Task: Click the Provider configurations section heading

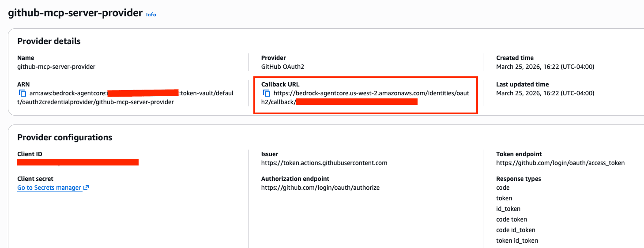Action: (64, 137)
